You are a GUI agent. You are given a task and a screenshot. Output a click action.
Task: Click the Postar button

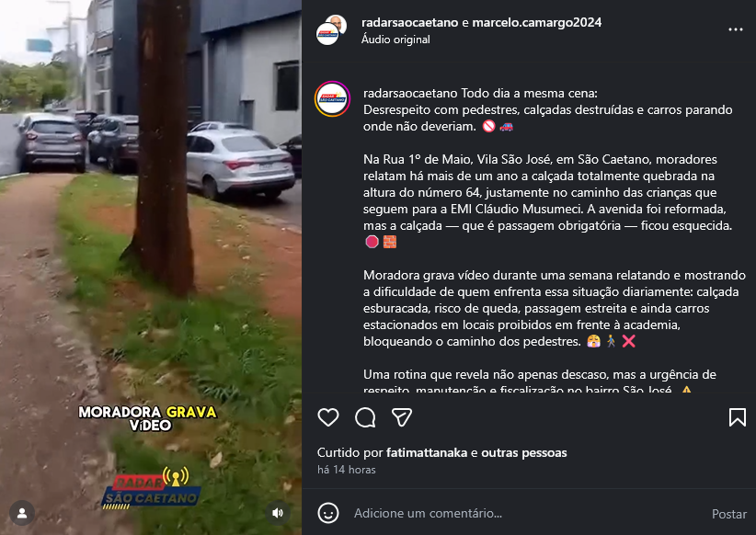tap(728, 514)
